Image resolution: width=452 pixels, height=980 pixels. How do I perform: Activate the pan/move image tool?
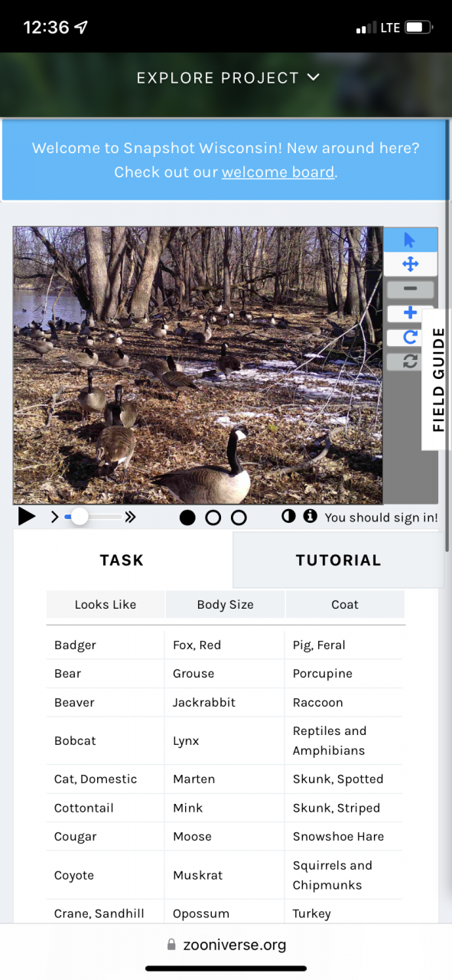tap(410, 264)
